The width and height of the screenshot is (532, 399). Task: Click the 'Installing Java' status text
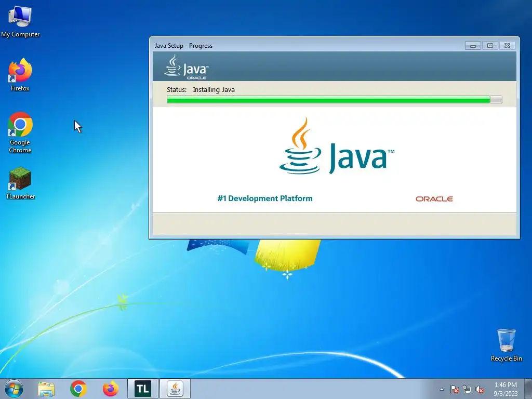click(214, 90)
